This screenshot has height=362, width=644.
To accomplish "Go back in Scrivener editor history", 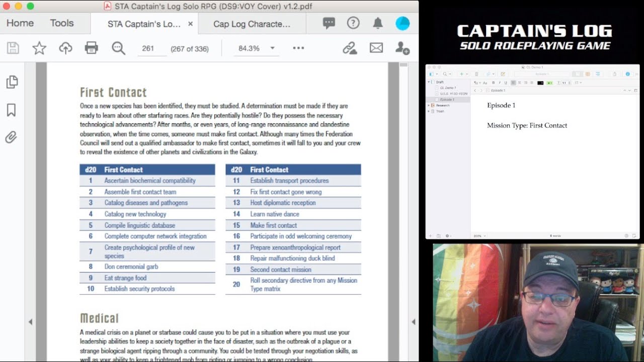I will 475,90.
